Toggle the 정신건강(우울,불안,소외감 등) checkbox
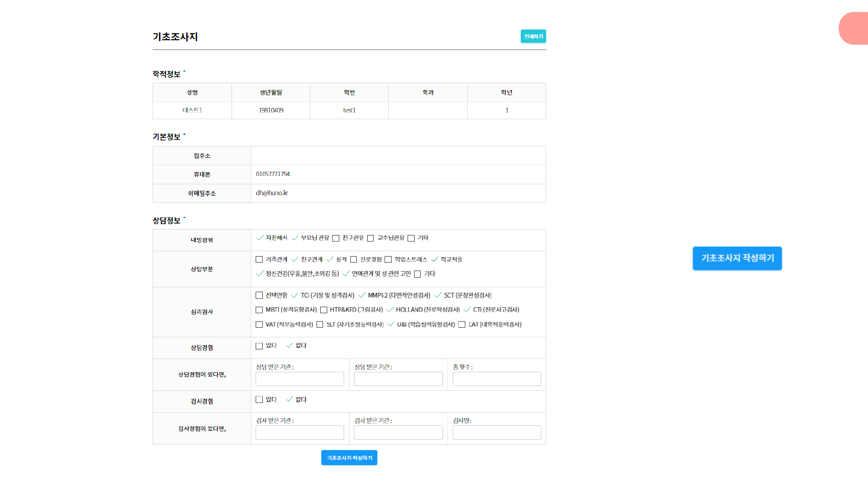Viewport: 868px width, 488px height. click(x=260, y=274)
